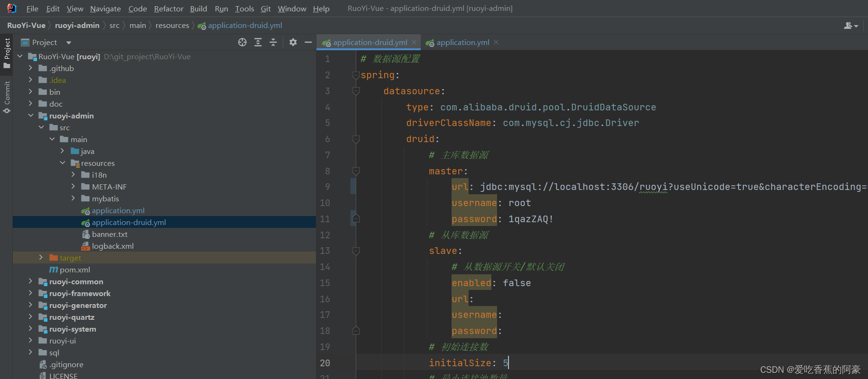Click the password value 1qazZAQ!
This screenshot has width=868, height=379.
(x=531, y=219)
